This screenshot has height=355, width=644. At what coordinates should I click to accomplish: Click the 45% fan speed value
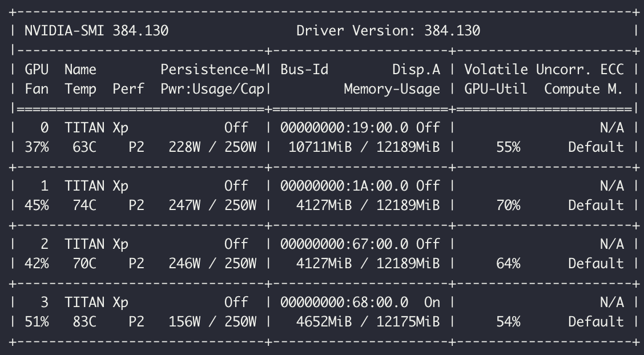coord(37,205)
